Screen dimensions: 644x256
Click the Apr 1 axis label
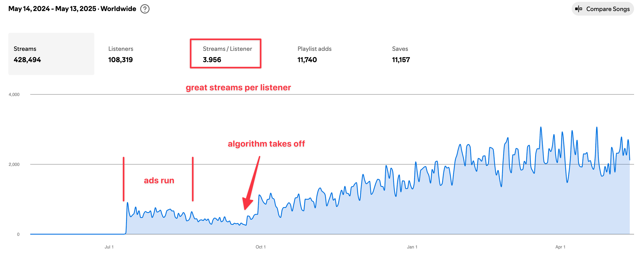[560, 247]
